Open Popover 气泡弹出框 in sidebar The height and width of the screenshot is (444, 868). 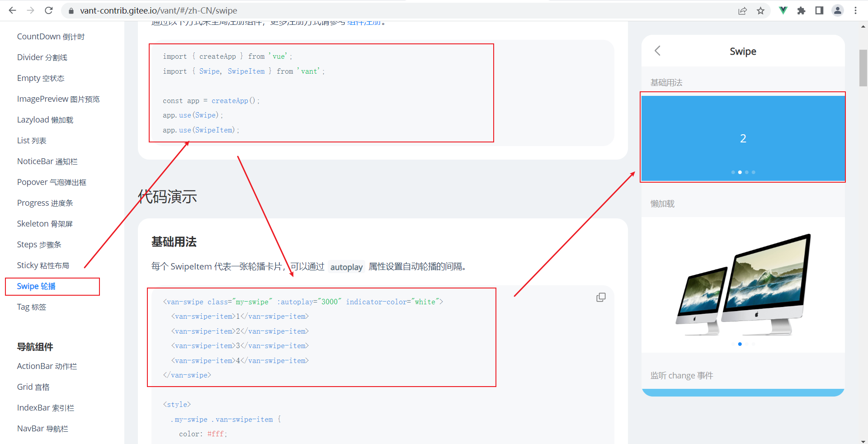click(x=52, y=182)
